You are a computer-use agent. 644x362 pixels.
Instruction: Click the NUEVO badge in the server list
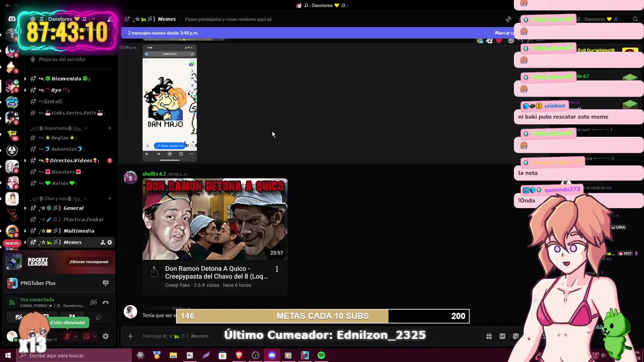(12, 243)
